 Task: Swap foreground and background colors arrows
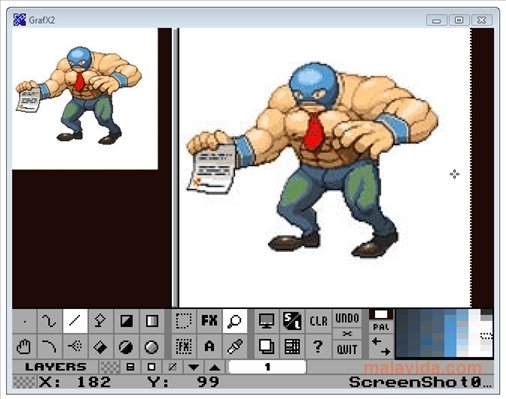point(381,346)
